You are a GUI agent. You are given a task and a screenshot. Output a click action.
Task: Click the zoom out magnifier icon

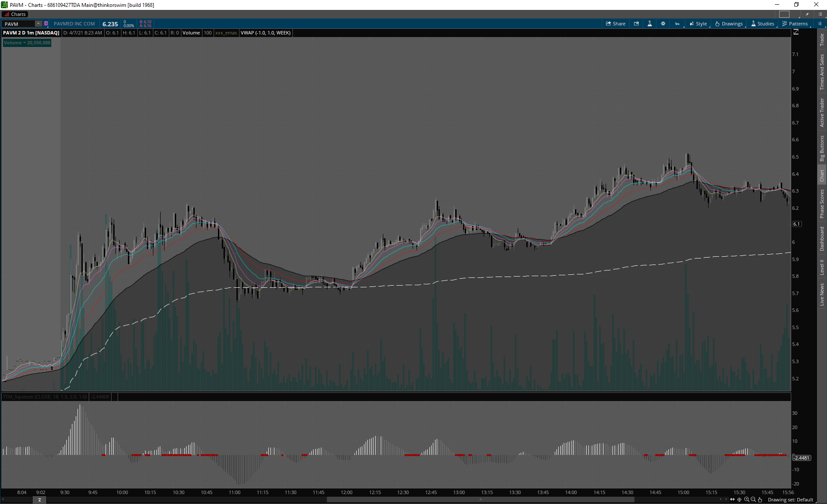753,500
